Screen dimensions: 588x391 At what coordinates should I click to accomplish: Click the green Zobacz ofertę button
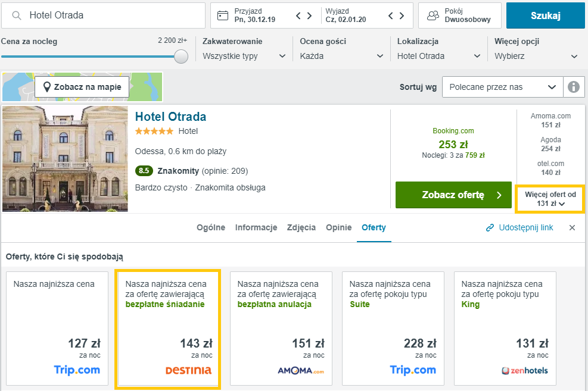453,195
